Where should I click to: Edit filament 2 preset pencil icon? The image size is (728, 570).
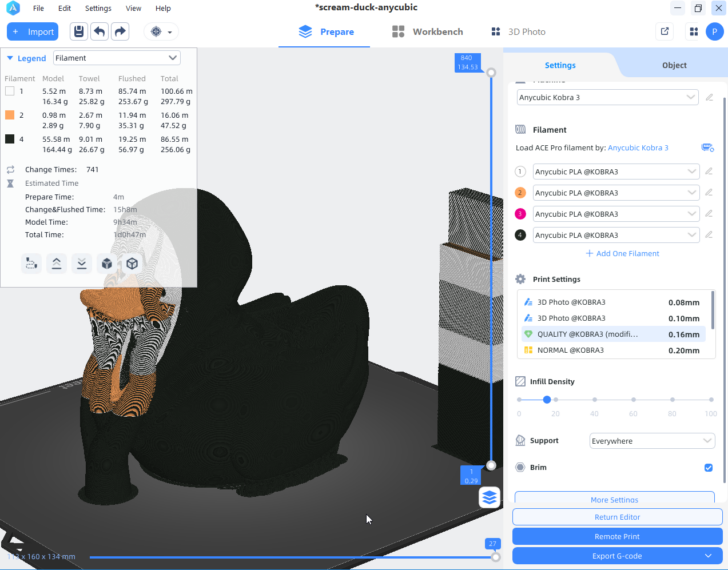tap(708, 193)
